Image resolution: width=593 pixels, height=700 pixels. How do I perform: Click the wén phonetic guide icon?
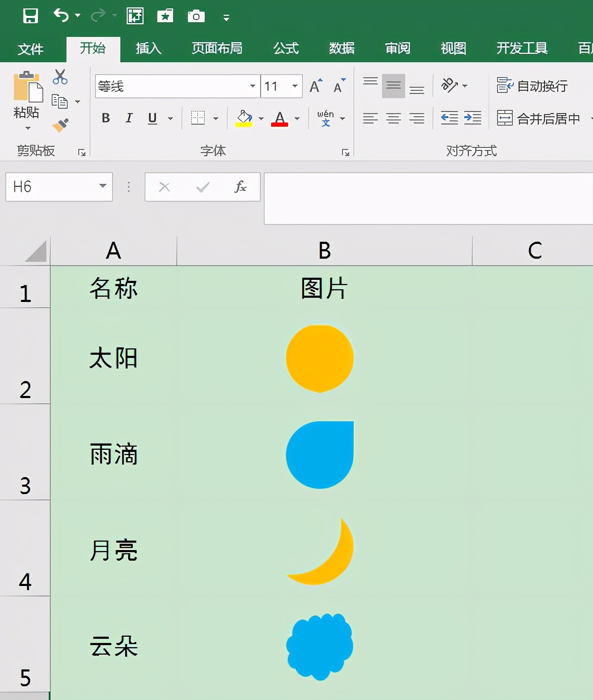pyautogui.click(x=326, y=118)
